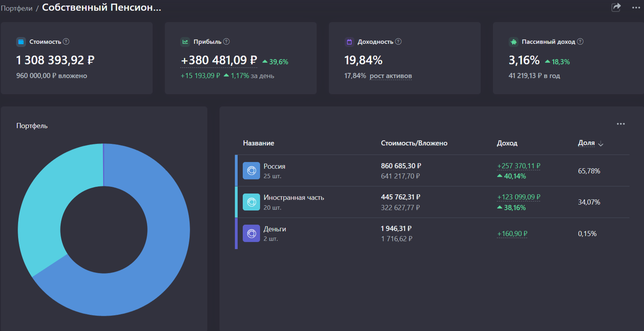Open the table panel three-dots menu
The image size is (644, 331).
(x=621, y=124)
